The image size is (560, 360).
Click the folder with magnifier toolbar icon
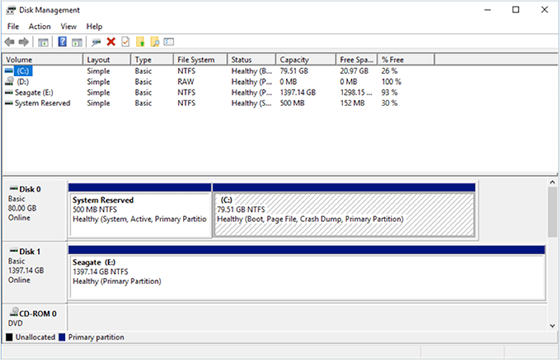(x=155, y=42)
